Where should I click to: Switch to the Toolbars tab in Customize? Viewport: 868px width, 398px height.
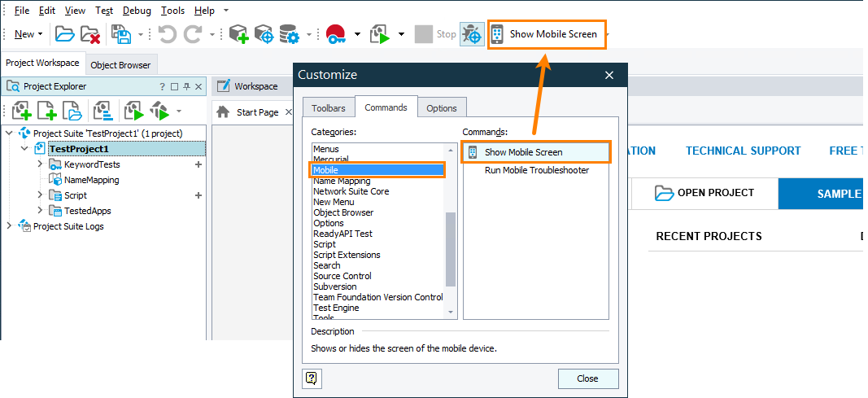click(x=328, y=107)
